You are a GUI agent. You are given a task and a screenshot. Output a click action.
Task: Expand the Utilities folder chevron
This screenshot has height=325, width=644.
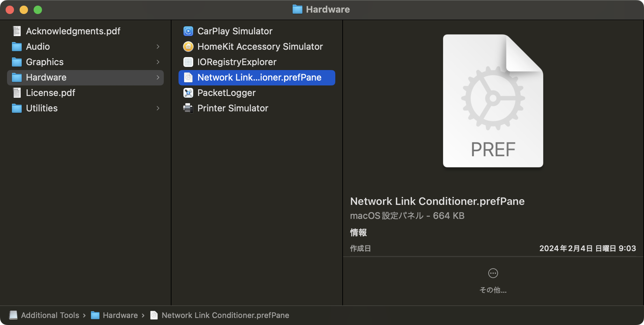[158, 108]
